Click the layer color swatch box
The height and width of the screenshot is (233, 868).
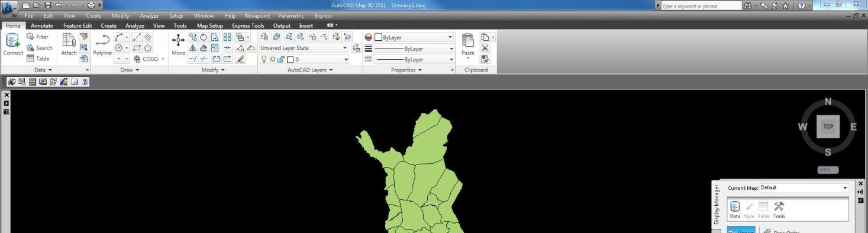coord(291,59)
